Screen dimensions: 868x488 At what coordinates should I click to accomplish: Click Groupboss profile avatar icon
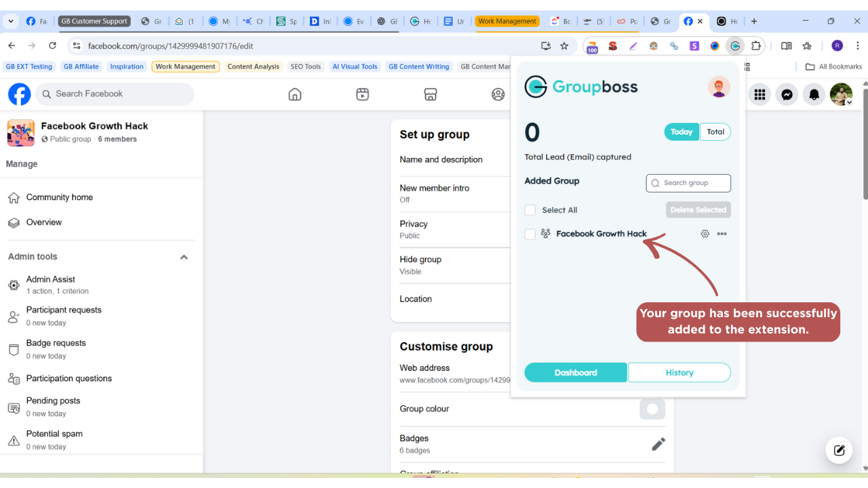[719, 87]
